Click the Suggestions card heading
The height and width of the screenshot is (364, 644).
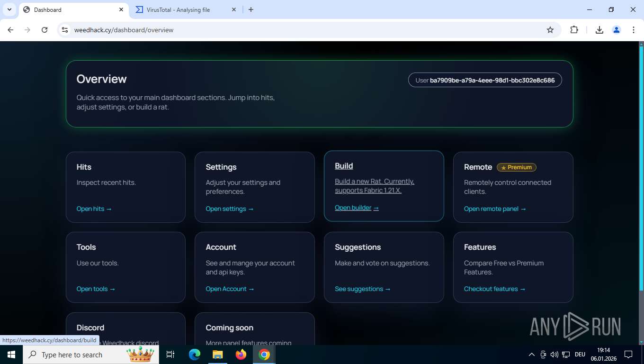pos(358,247)
